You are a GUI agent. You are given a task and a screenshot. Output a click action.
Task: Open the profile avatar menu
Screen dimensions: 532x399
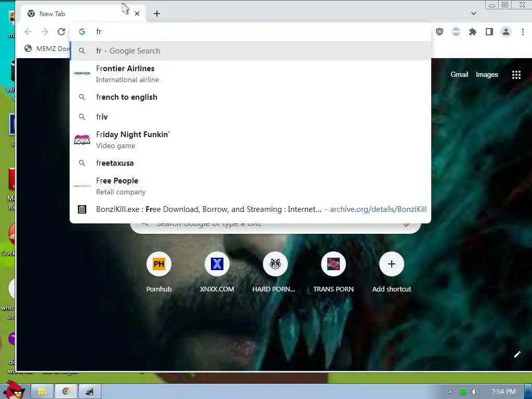tap(506, 32)
